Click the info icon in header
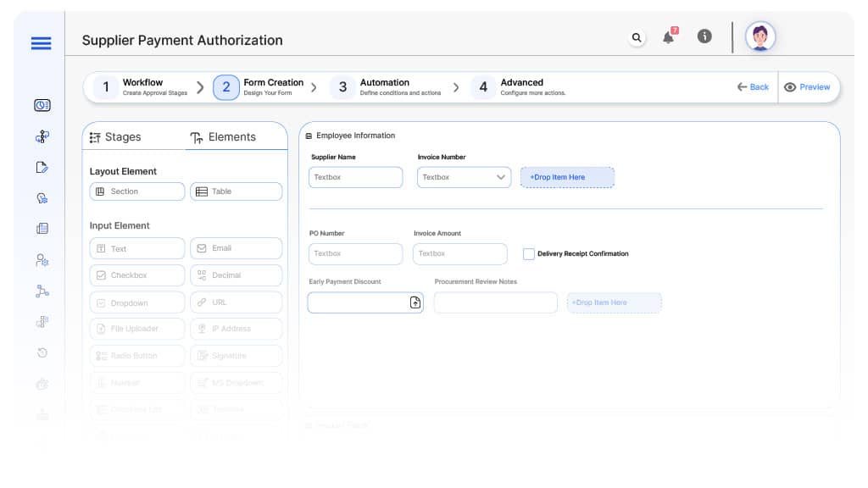Viewport: 868px width, 488px height. tap(704, 36)
